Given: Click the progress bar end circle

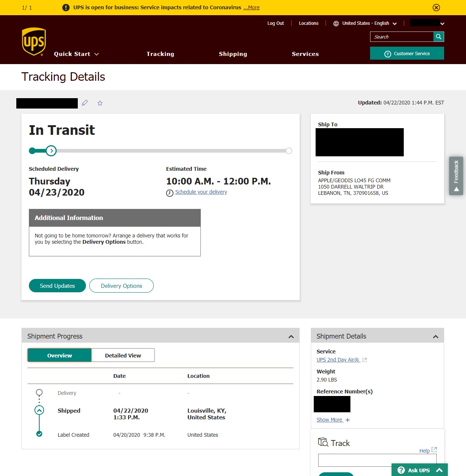Looking at the screenshot, I should (x=289, y=151).
